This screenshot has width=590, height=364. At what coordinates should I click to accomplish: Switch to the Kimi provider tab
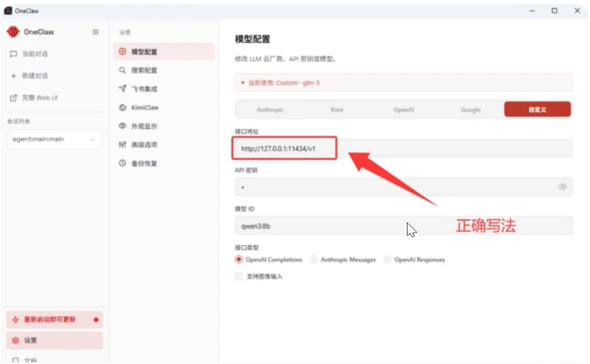pos(337,109)
